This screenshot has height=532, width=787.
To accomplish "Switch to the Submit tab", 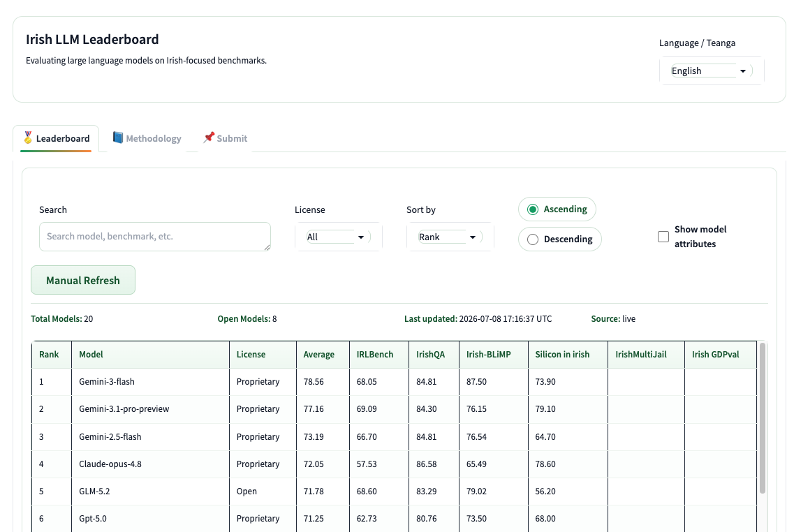I will pos(226,138).
